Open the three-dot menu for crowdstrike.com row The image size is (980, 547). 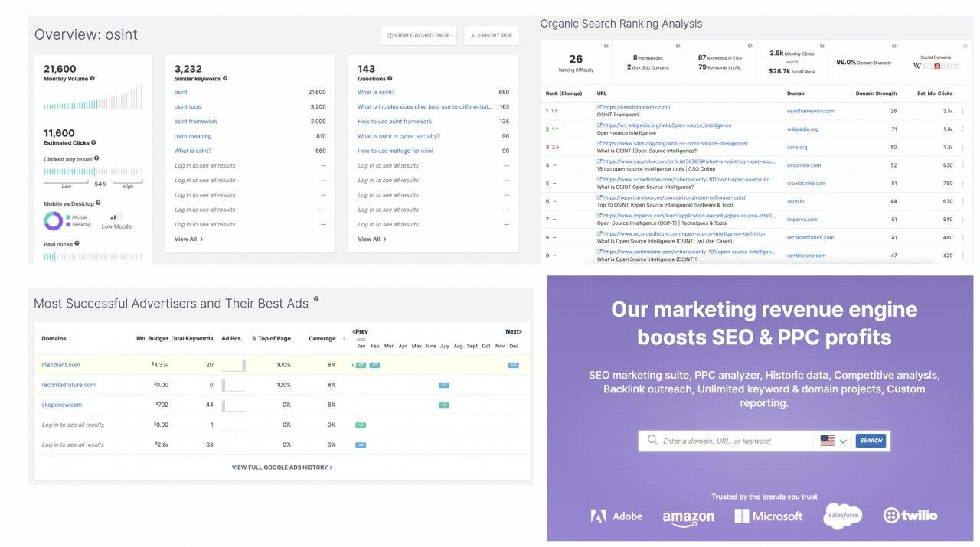962,184
